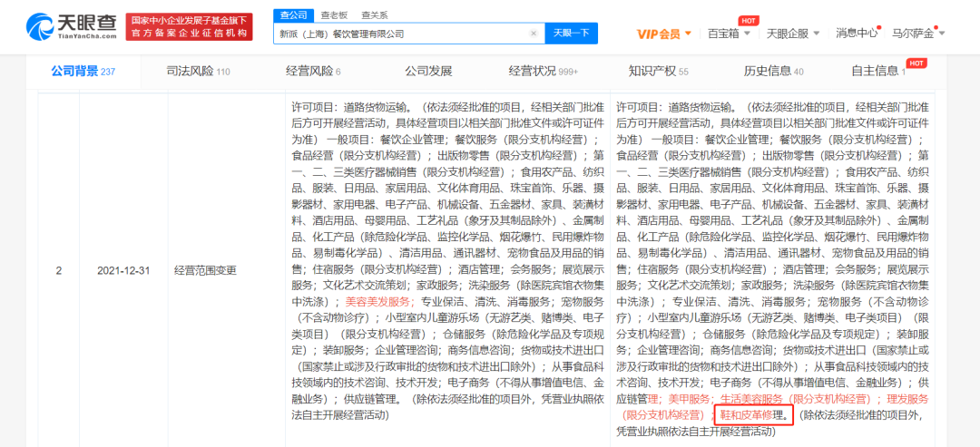Image resolution: width=980 pixels, height=447 pixels.
Task: Click the red 美甲服务 text after change
Action: 688,398
